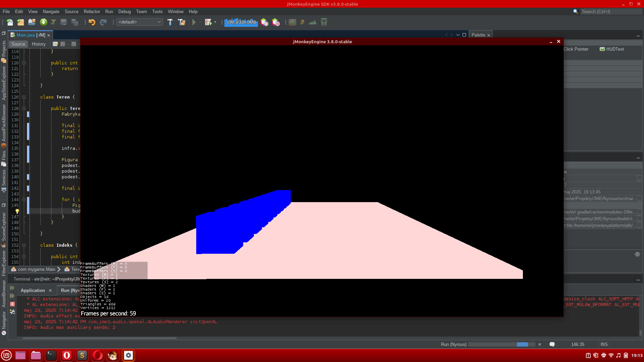Click com.mygame.Main breadcrumb

tap(36, 269)
